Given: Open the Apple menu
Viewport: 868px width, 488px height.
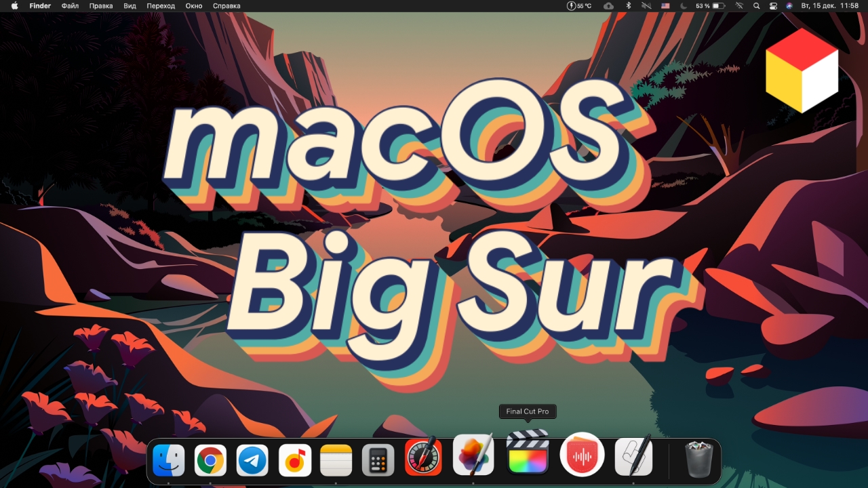Looking at the screenshot, I should (x=14, y=5).
